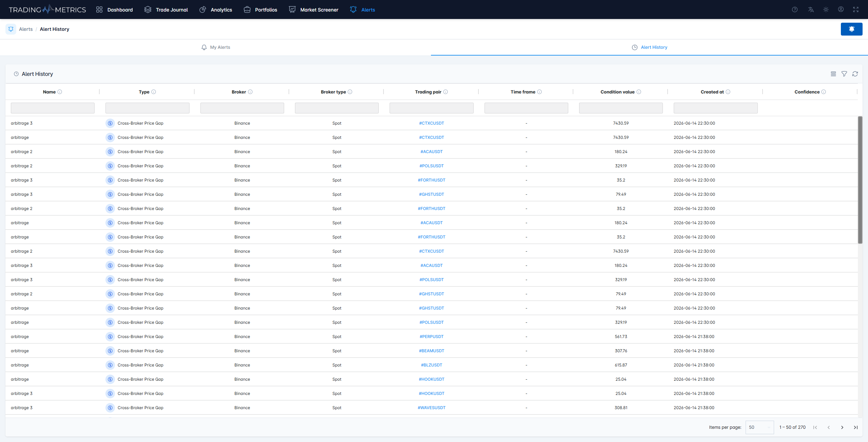
Task: Open table density rows icon
Action: (833, 74)
